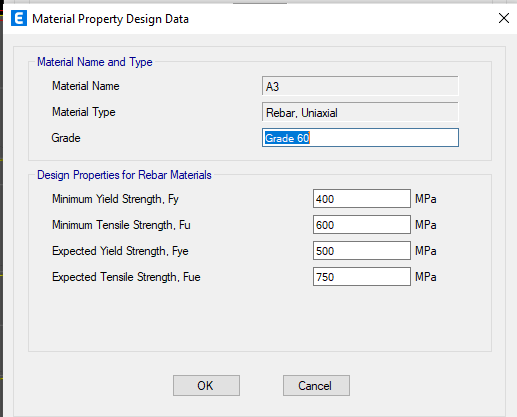
Task: Click the MPa unit next to Fy
Action: [x=426, y=199]
